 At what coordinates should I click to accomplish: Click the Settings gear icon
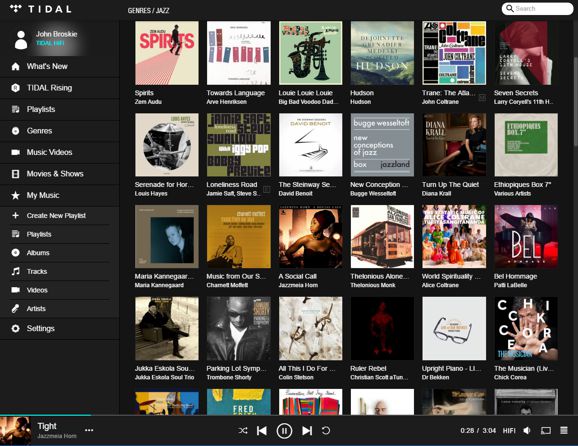click(x=15, y=328)
